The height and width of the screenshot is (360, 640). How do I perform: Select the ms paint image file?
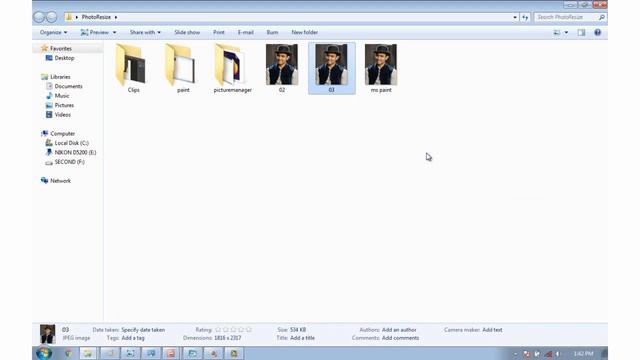(381, 68)
